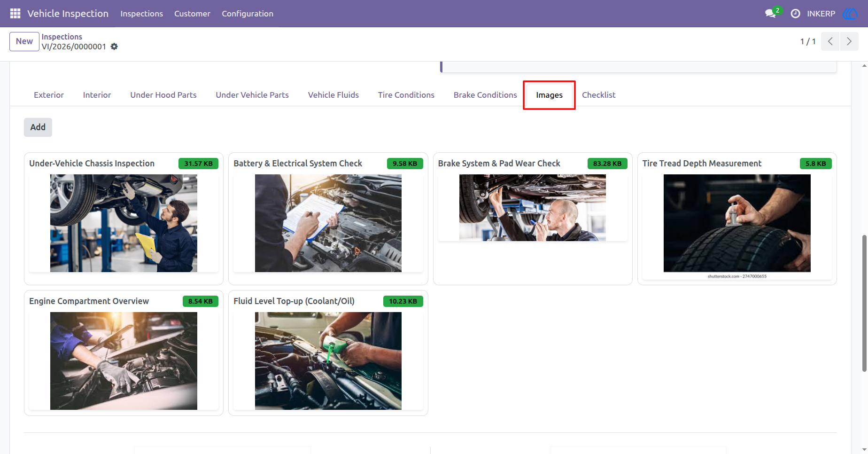Switch to the Brake Conditions tab
The height and width of the screenshot is (454, 868).
point(485,95)
